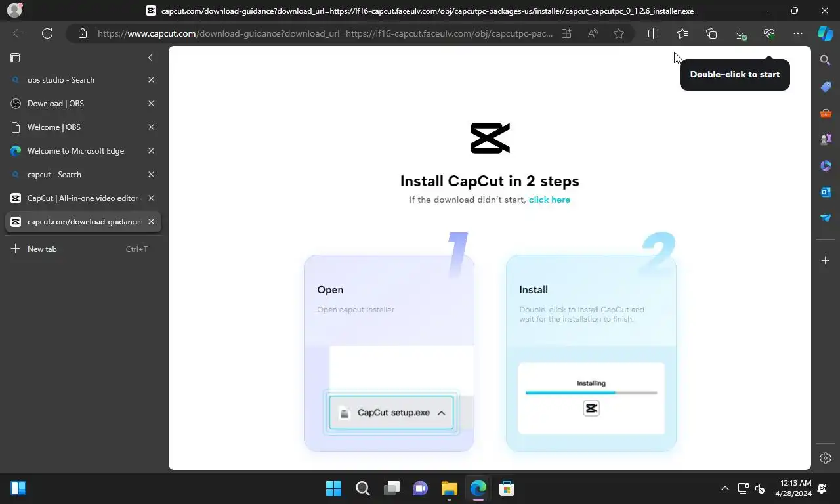Add a new sidebar app plus button
Viewport: 840px width, 504px height.
[826, 261]
